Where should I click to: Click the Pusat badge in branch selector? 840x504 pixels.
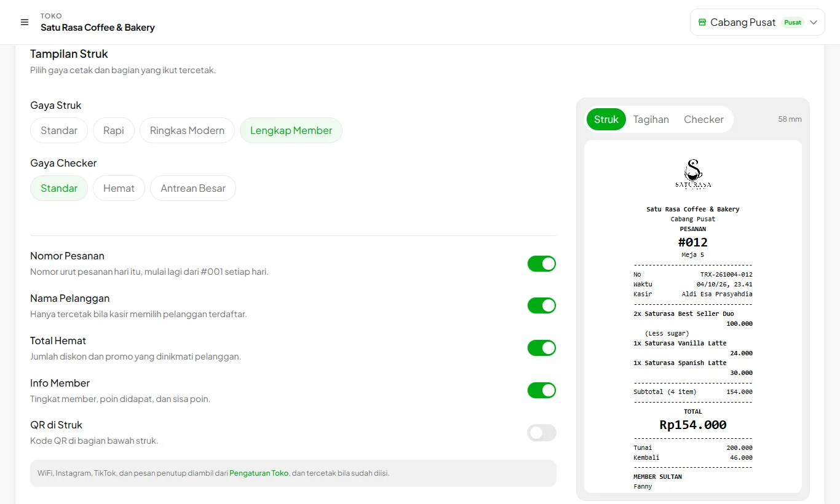[793, 22]
